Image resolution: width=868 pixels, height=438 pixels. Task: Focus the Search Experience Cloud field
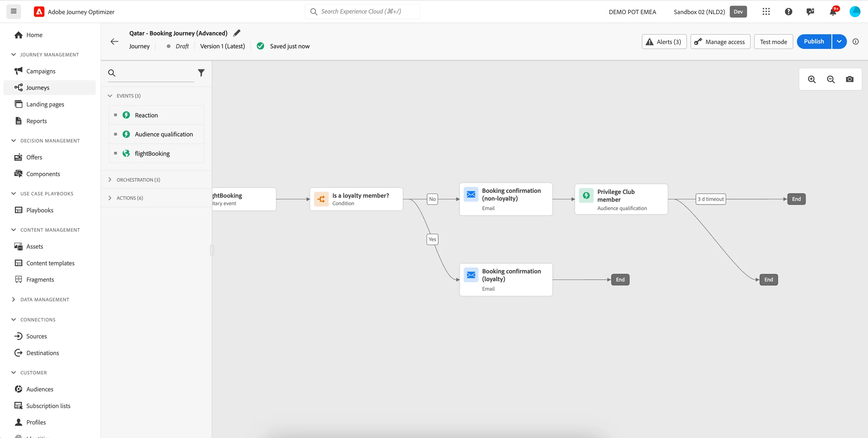(x=362, y=12)
